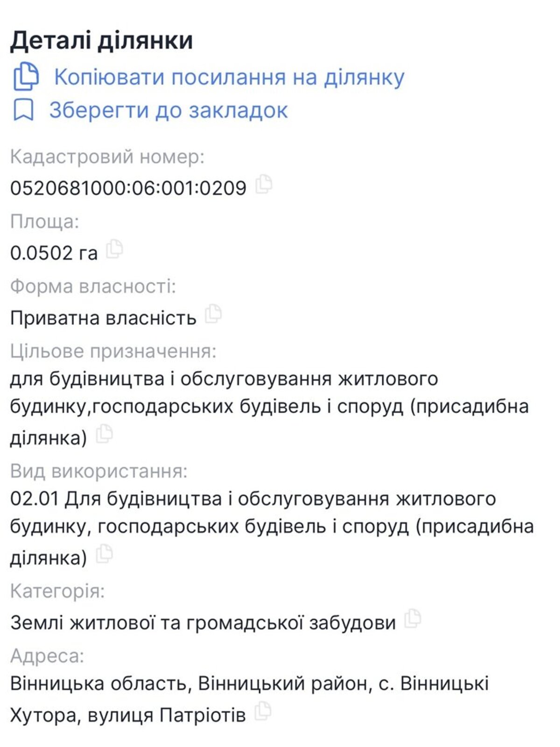The width and height of the screenshot is (560, 747).
Task: Click the bookmark icon beside Зберегти до закладок
Action: coord(23,110)
